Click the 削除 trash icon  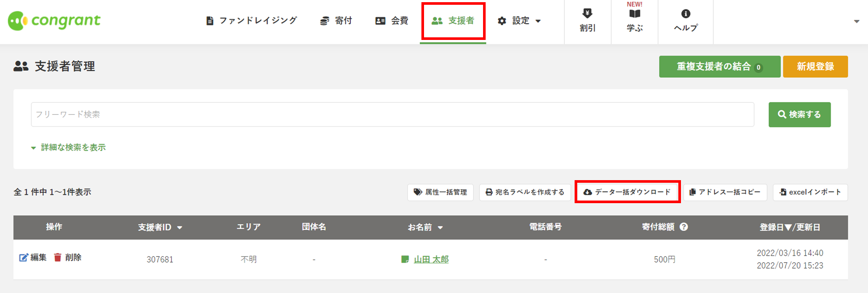click(x=58, y=257)
